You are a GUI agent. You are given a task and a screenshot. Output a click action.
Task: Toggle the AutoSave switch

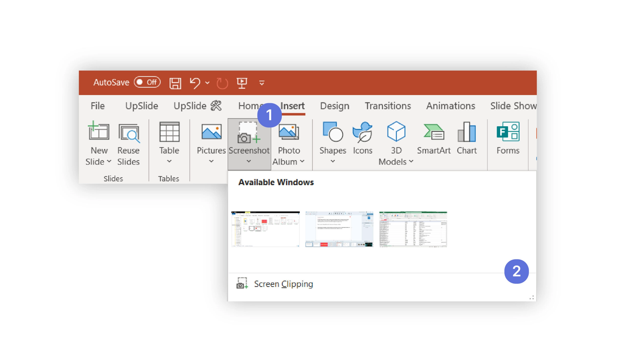[x=147, y=82]
